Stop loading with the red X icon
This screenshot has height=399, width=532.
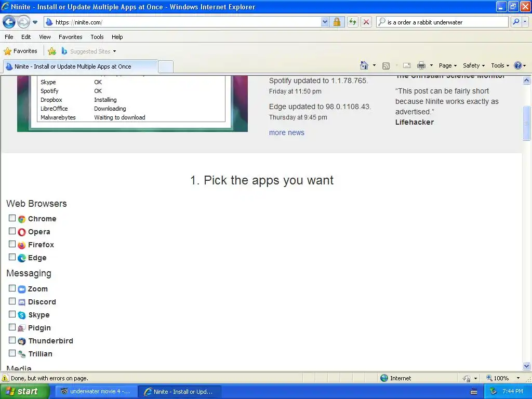coord(366,22)
